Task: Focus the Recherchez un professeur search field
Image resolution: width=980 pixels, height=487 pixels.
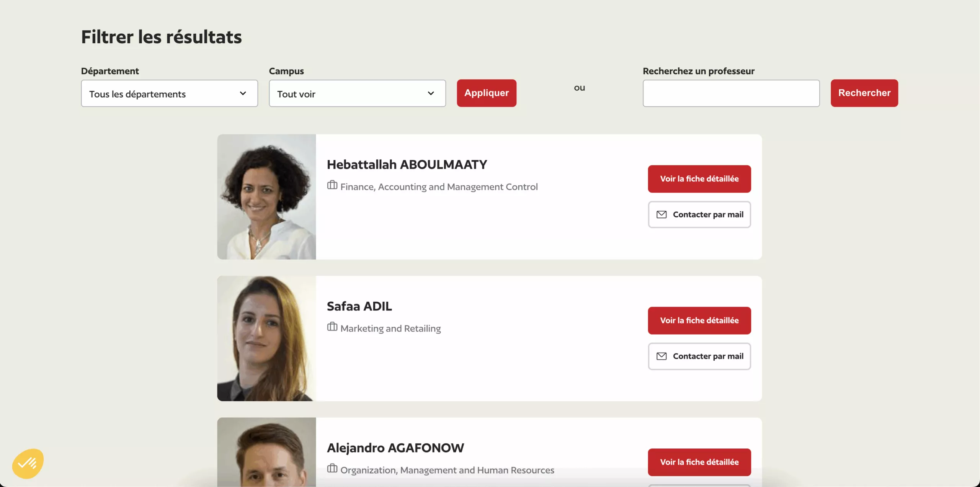Action: pyautogui.click(x=731, y=93)
